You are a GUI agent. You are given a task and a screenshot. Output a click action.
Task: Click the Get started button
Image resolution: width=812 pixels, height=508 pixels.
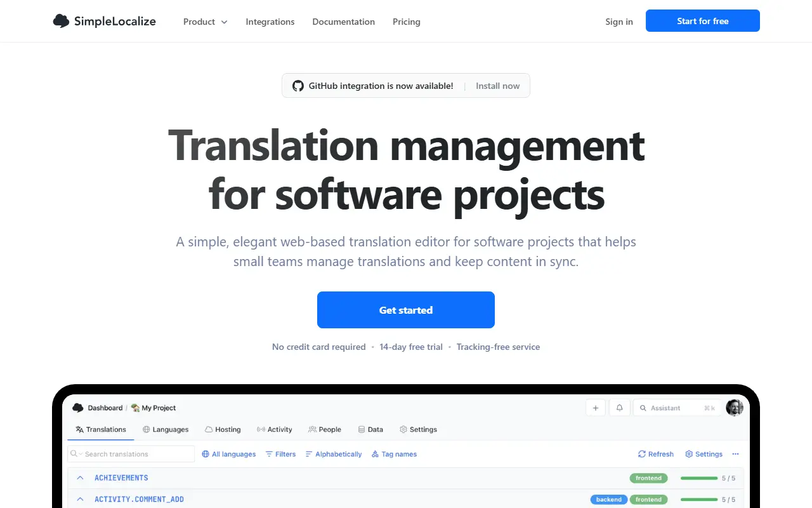406,310
